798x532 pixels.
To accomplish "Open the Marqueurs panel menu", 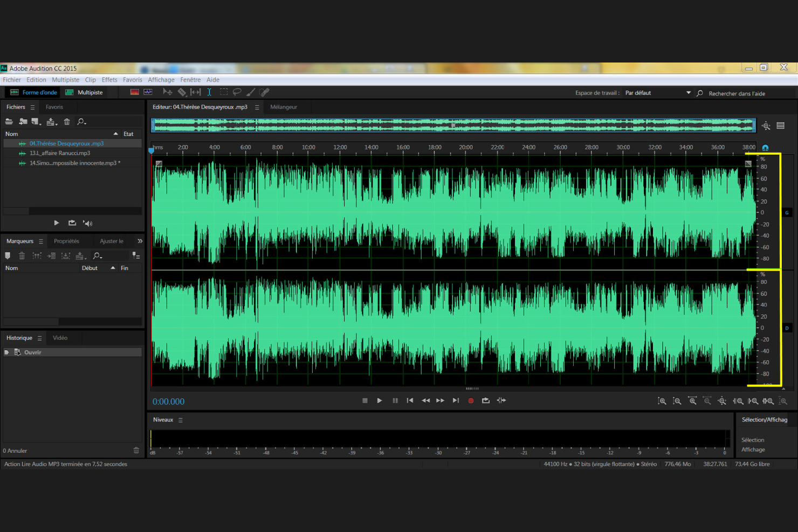I will [x=40, y=241].
